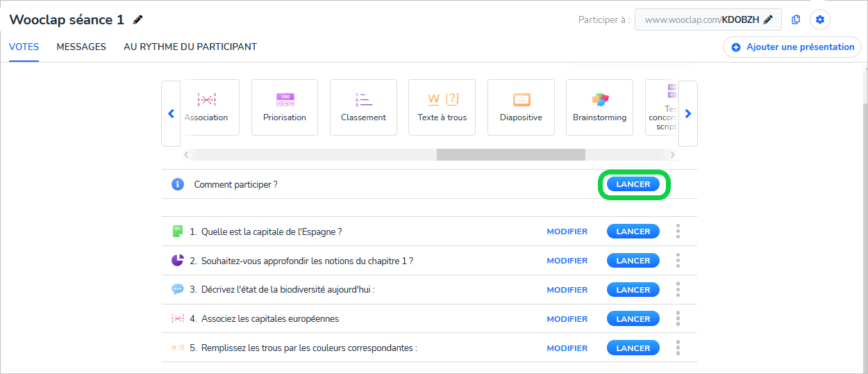Show previous question types with the left arrow
This screenshot has width=868, height=374.
click(x=171, y=114)
